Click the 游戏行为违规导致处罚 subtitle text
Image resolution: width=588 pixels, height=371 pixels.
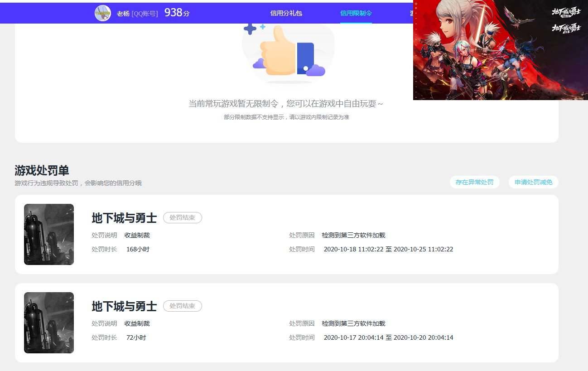coord(78,183)
